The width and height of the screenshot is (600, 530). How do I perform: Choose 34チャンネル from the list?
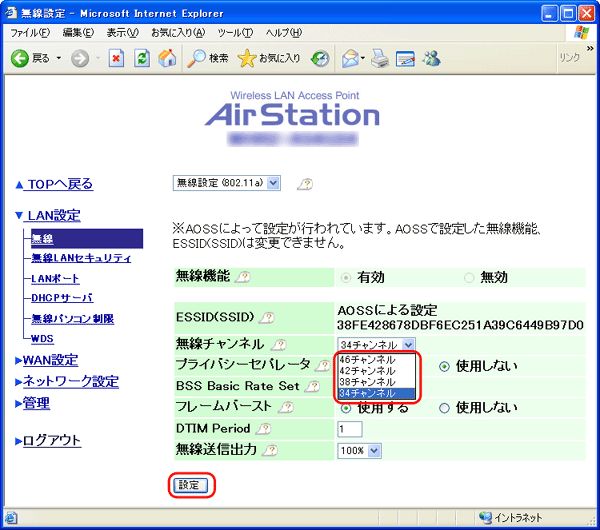coord(376,393)
